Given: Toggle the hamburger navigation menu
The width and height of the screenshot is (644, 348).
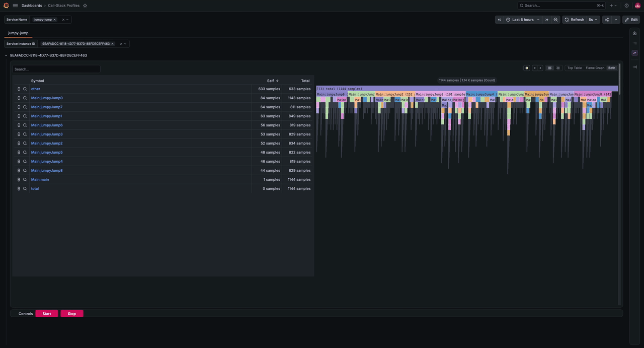Looking at the screenshot, I should pos(15,6).
